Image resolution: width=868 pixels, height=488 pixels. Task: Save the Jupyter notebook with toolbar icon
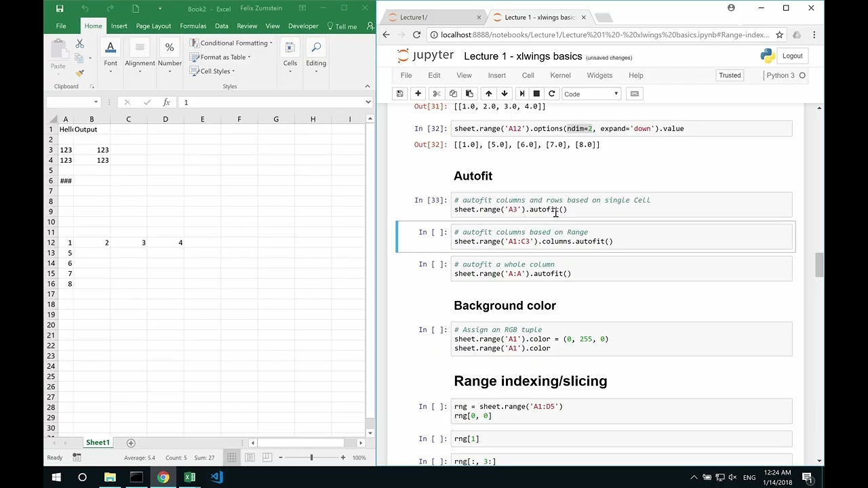tap(400, 94)
